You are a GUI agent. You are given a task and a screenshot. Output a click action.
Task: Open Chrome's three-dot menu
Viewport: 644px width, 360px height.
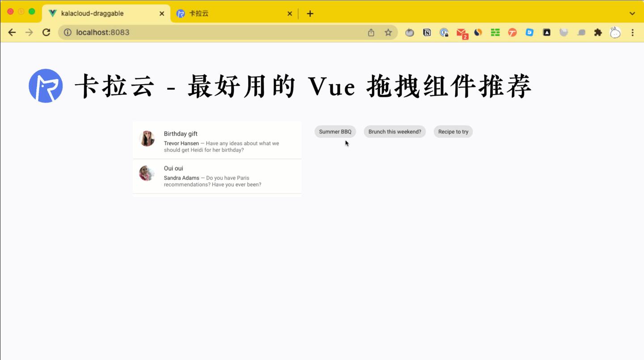[632, 32]
